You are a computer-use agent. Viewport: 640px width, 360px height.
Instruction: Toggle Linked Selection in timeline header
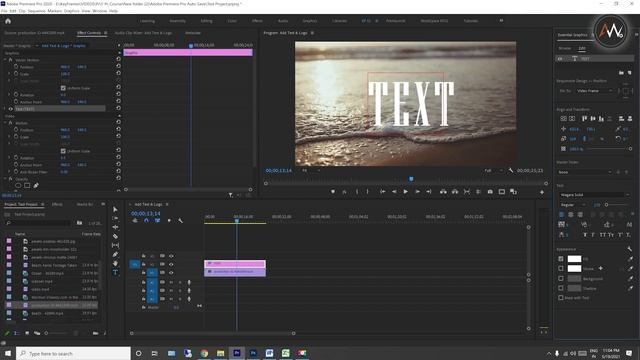[x=157, y=220]
